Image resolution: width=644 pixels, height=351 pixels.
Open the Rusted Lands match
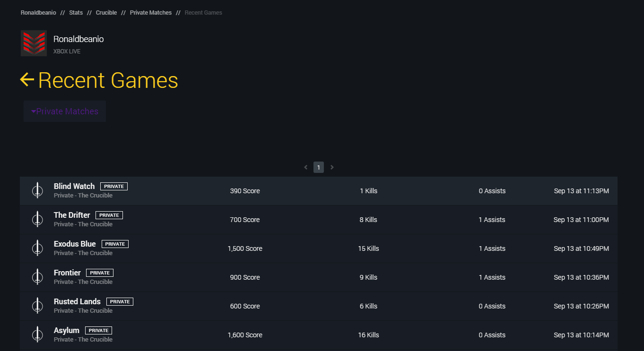coord(319,306)
